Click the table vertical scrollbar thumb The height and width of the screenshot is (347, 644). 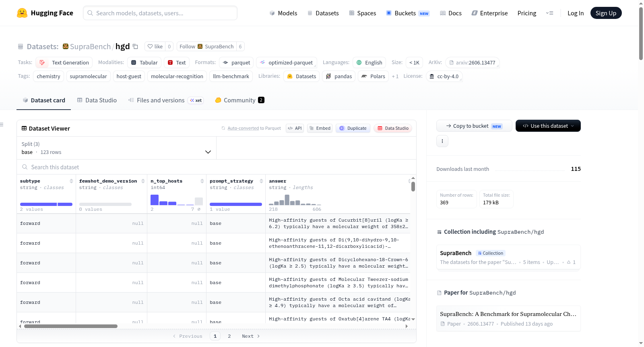[x=413, y=187]
